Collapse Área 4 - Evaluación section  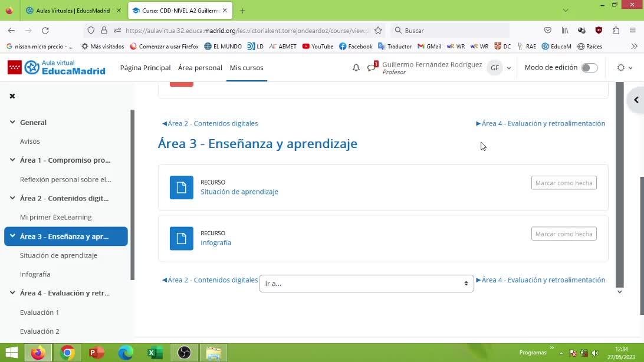pyautogui.click(x=12, y=293)
